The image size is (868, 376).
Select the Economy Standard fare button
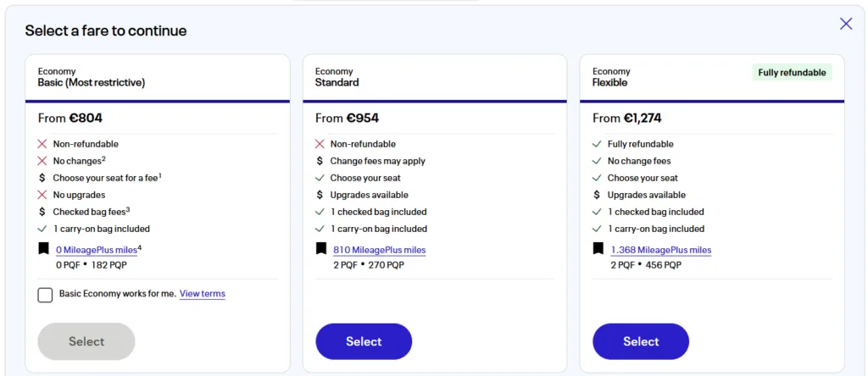364,341
